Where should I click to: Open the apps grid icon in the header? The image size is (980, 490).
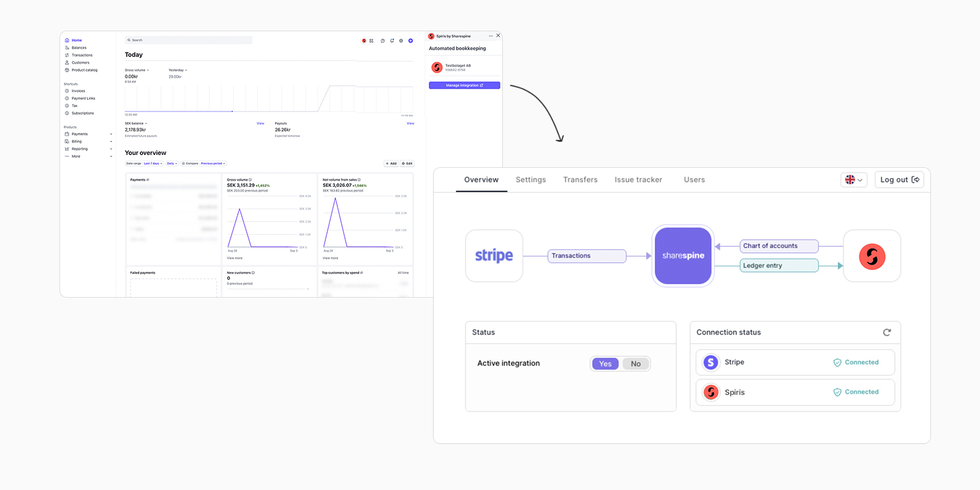click(371, 41)
